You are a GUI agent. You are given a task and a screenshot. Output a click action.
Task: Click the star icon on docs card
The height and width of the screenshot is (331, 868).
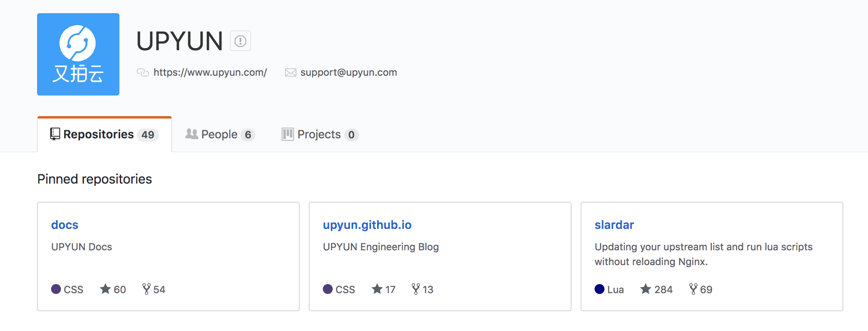click(105, 289)
